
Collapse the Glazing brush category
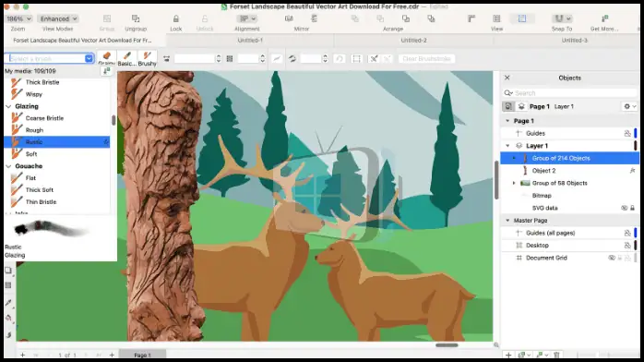8,106
